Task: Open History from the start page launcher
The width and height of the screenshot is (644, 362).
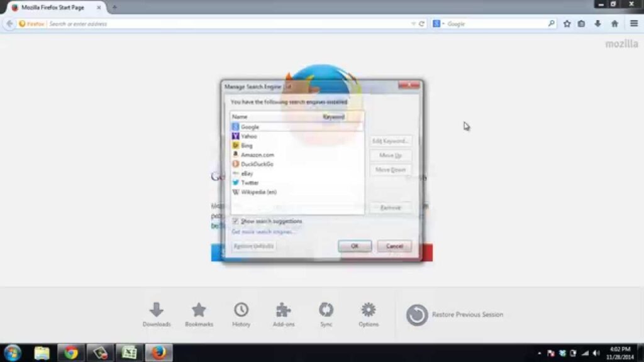Action: pyautogui.click(x=241, y=314)
